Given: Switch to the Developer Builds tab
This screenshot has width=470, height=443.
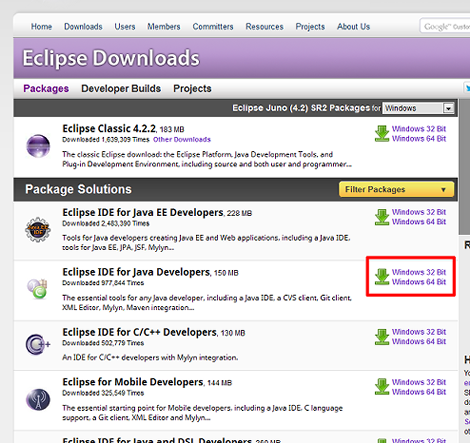Looking at the screenshot, I should click(121, 89).
